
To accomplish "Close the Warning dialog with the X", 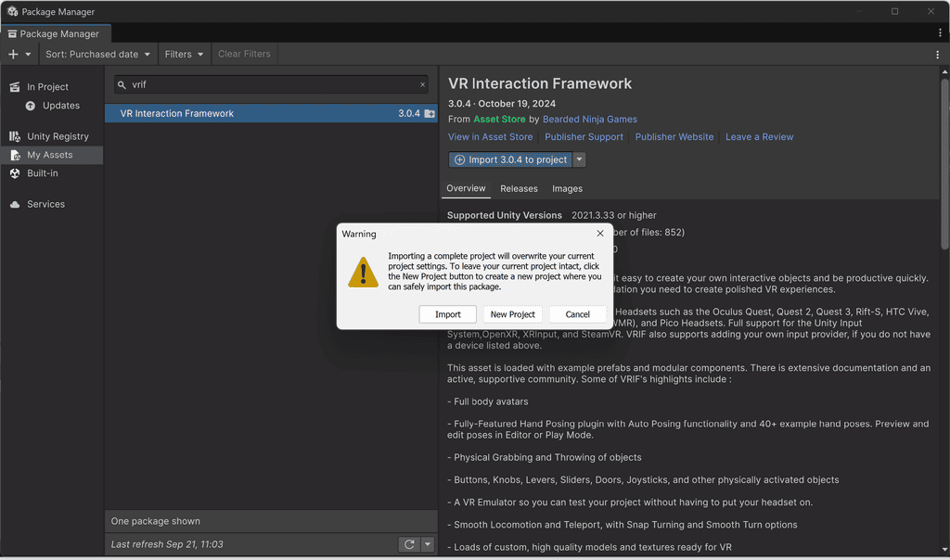I will coord(600,234).
